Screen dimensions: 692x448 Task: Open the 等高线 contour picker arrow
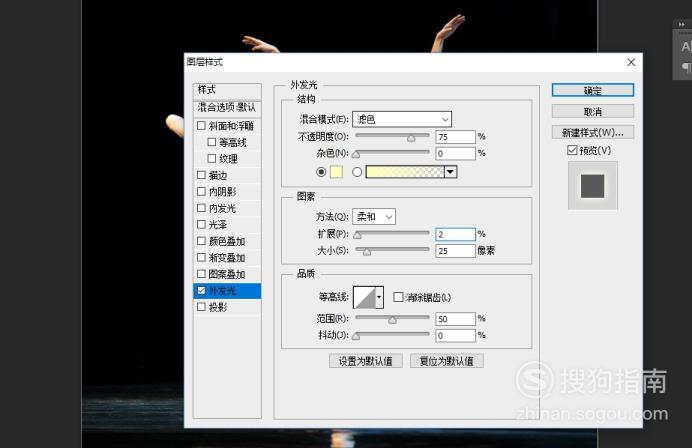click(x=379, y=297)
